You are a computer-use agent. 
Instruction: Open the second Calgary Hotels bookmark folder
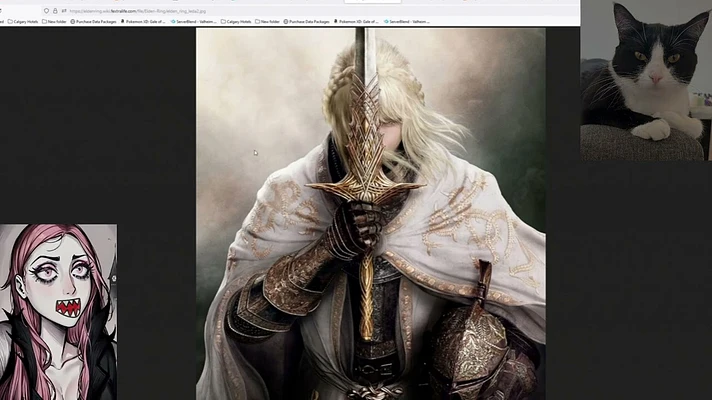(x=236, y=21)
